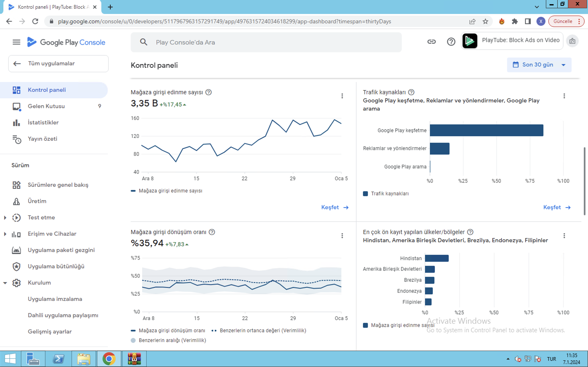The width and height of the screenshot is (588, 367).
Task: Bookmark this page with the star icon
Action: pyautogui.click(x=486, y=21)
